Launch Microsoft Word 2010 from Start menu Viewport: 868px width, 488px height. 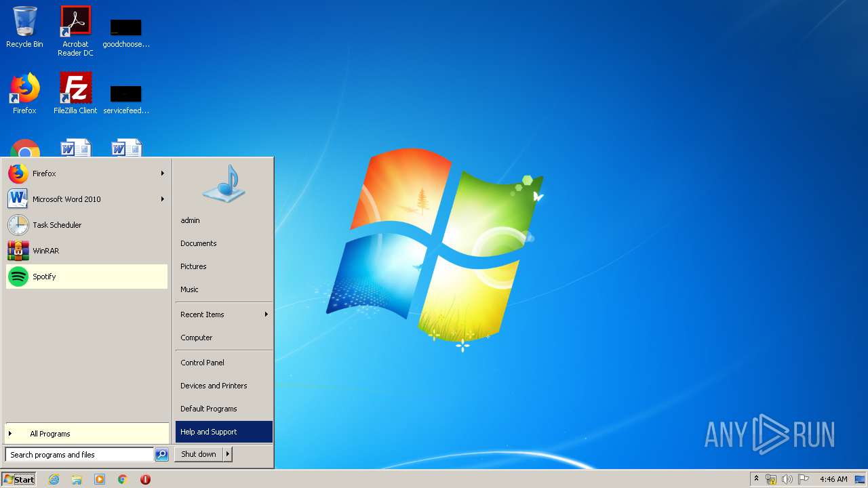86,199
